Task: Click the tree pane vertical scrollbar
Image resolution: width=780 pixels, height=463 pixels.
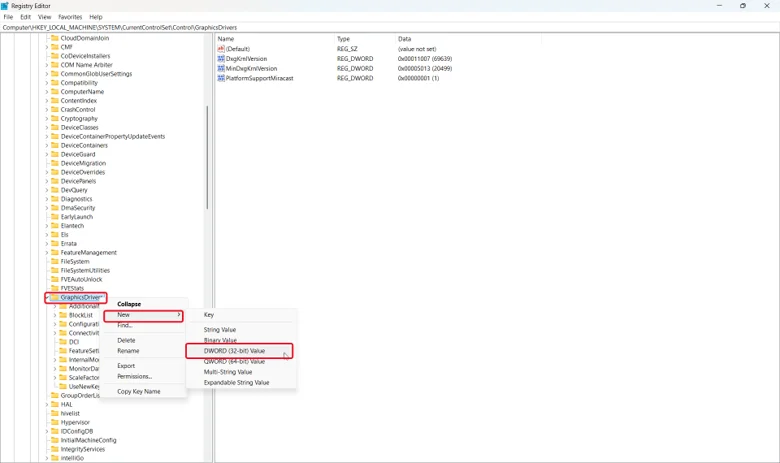Action: coord(207,157)
